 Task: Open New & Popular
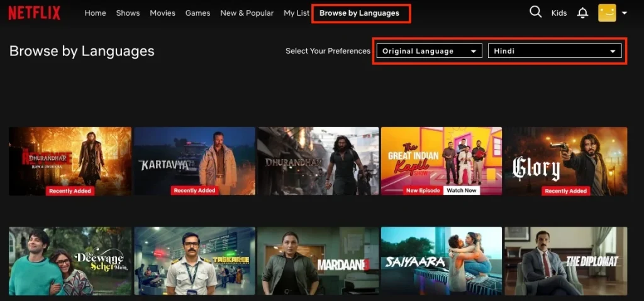click(x=247, y=13)
